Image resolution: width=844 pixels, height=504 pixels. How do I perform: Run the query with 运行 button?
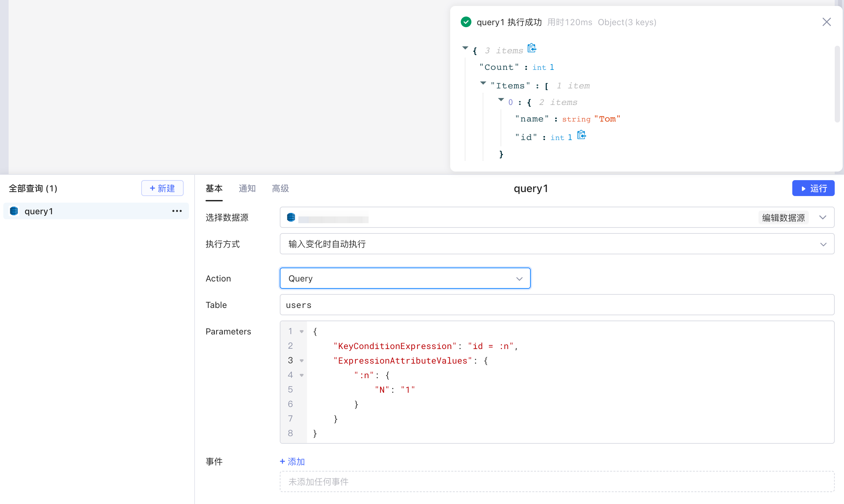813,188
